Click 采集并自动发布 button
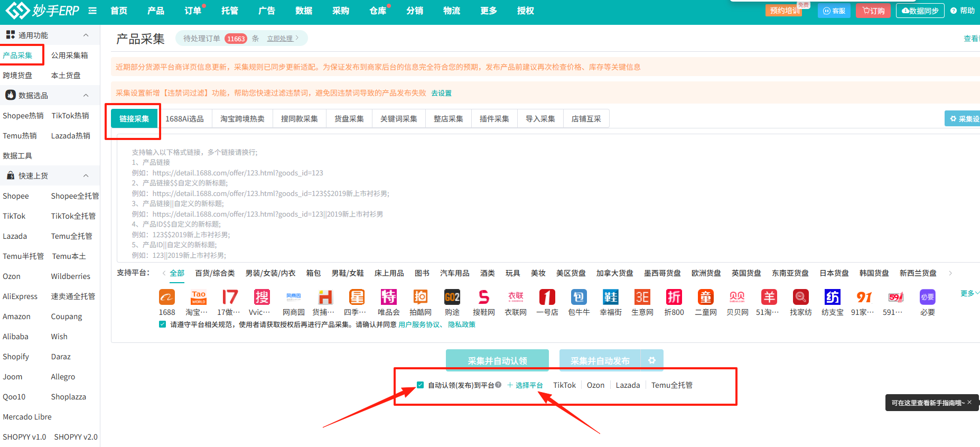Screen dimensions: 980x447 point(600,360)
